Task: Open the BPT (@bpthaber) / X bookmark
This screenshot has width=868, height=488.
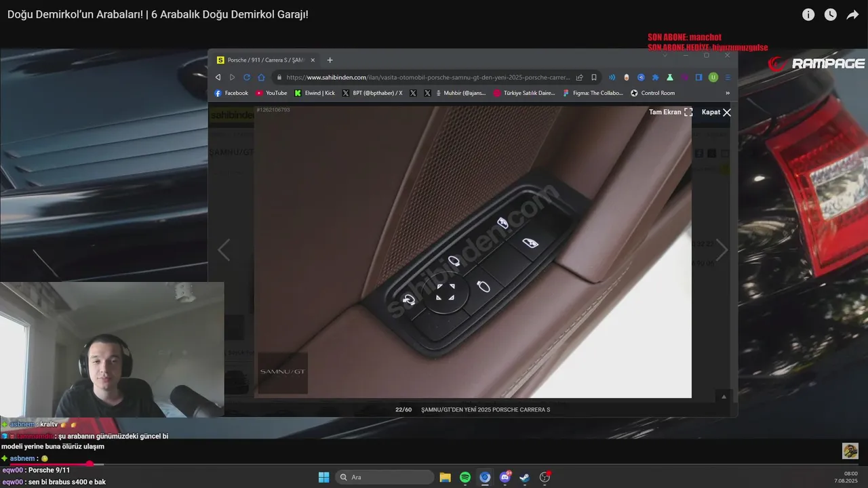Action: 372,93
